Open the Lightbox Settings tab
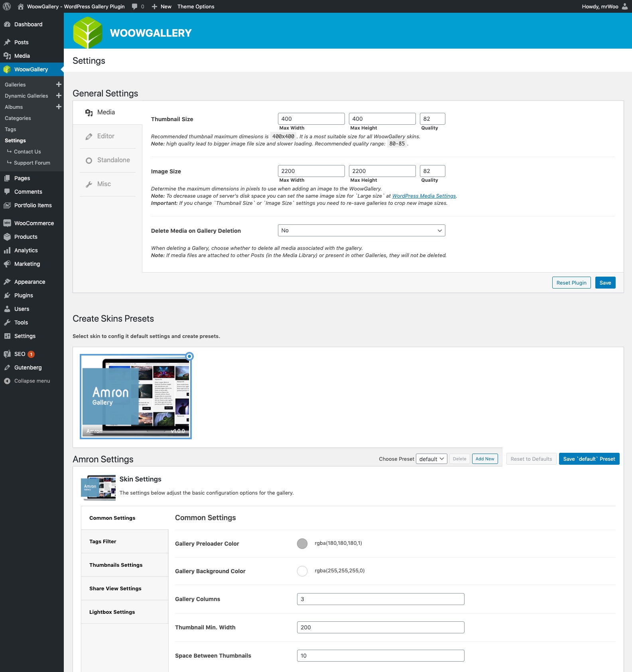 tap(125, 612)
